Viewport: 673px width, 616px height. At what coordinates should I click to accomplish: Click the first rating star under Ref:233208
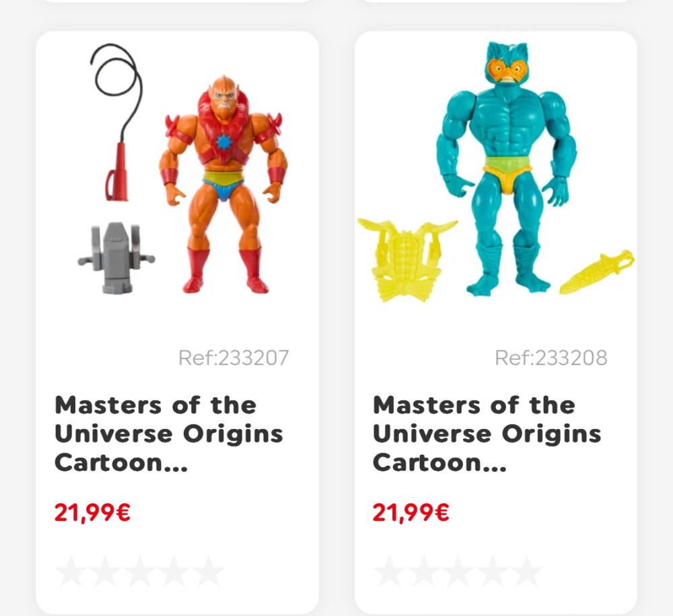click(x=388, y=572)
